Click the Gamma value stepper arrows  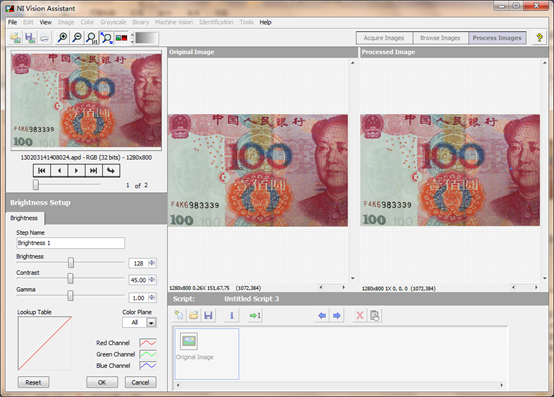pos(152,297)
